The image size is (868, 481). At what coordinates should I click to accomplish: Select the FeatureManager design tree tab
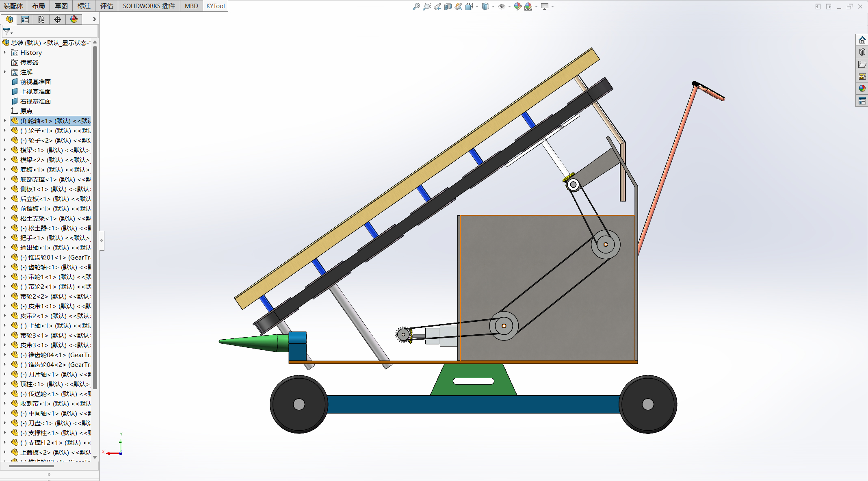pos(9,19)
